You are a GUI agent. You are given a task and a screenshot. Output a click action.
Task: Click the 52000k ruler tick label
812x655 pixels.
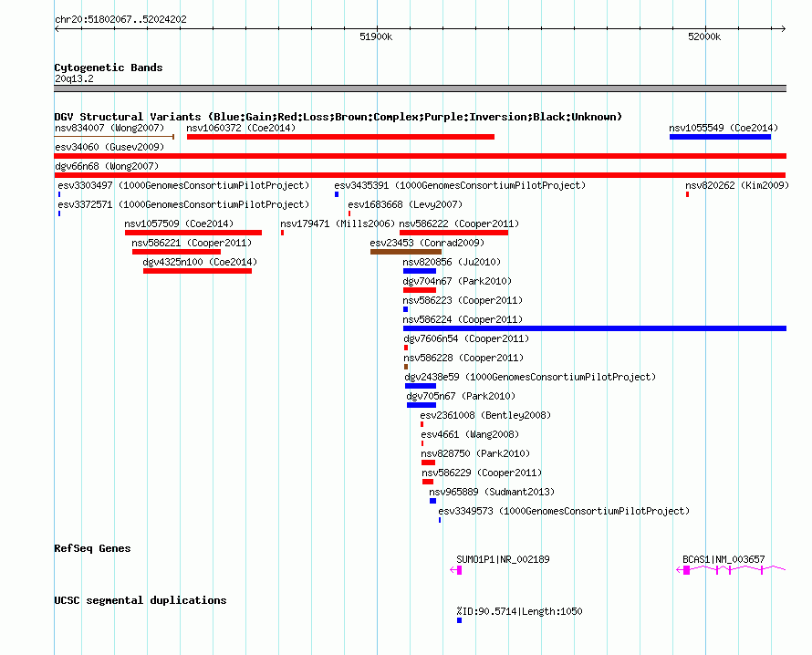pos(704,36)
